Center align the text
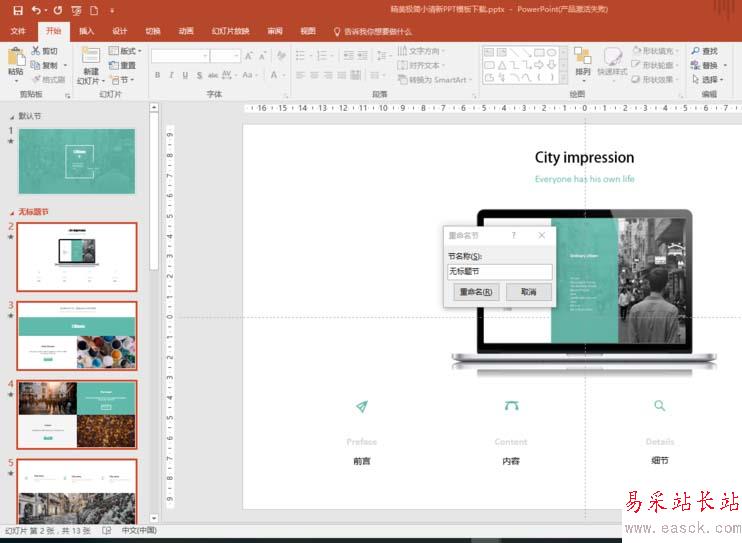The image size is (742, 543). point(314,75)
